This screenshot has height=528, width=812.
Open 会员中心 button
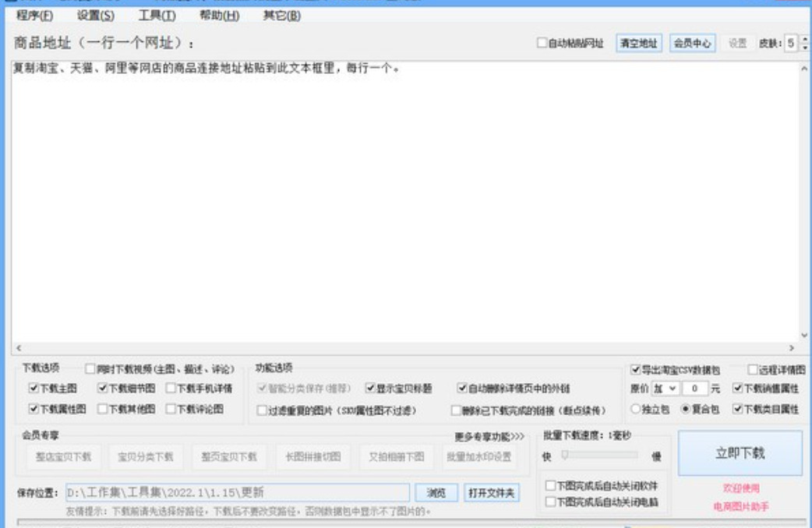692,43
